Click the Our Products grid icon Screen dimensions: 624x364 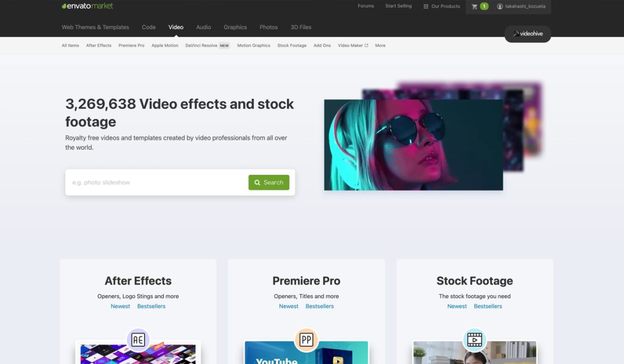pyautogui.click(x=426, y=6)
